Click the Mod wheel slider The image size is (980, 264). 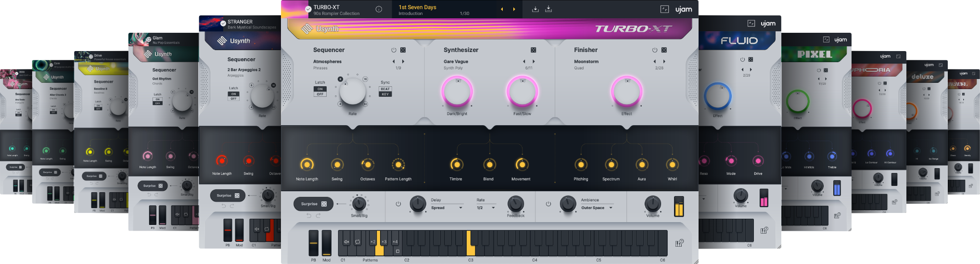click(327, 243)
